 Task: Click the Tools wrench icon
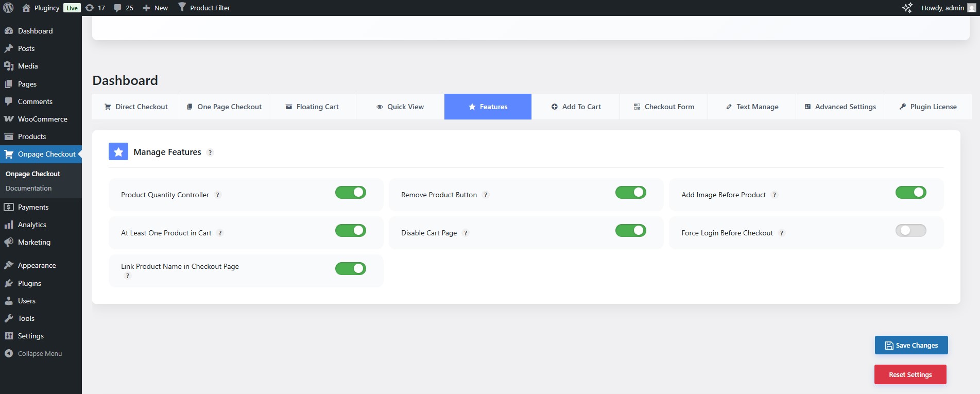tap(9, 318)
